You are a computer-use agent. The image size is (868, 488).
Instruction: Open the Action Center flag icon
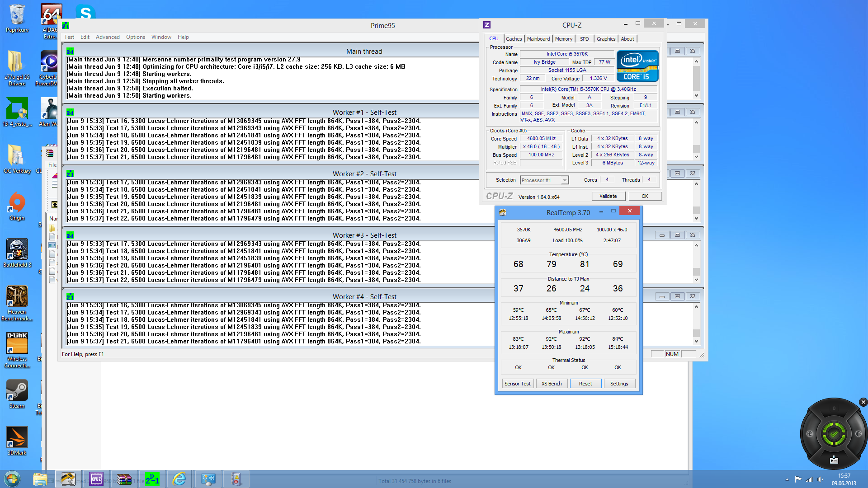pyautogui.click(x=798, y=479)
